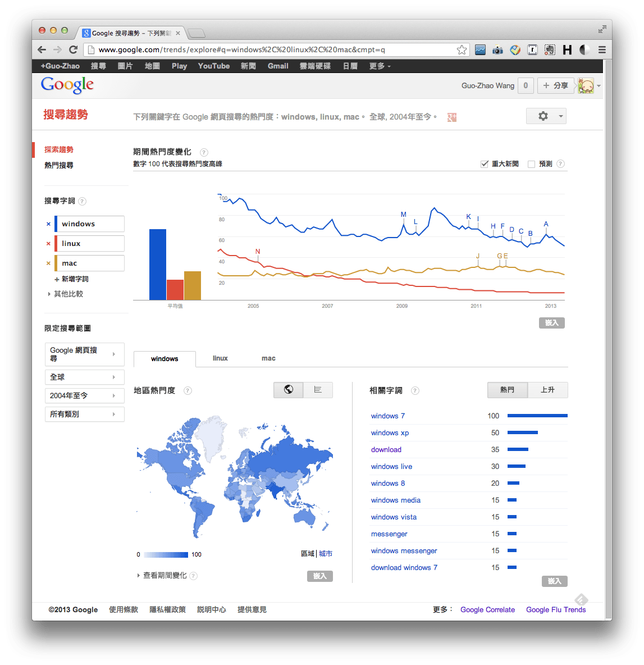Click the 0-100 map intensity color scale
Screen dimensions: 644x665
point(167,554)
